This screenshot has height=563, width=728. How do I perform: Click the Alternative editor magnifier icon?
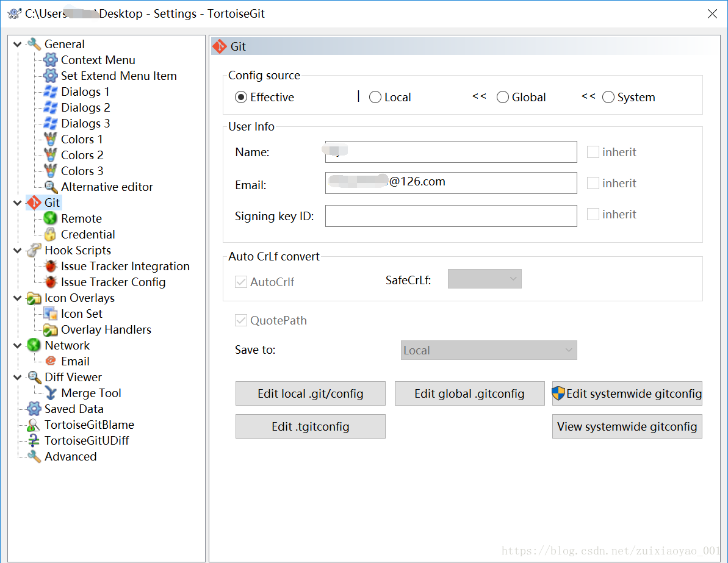[50, 187]
